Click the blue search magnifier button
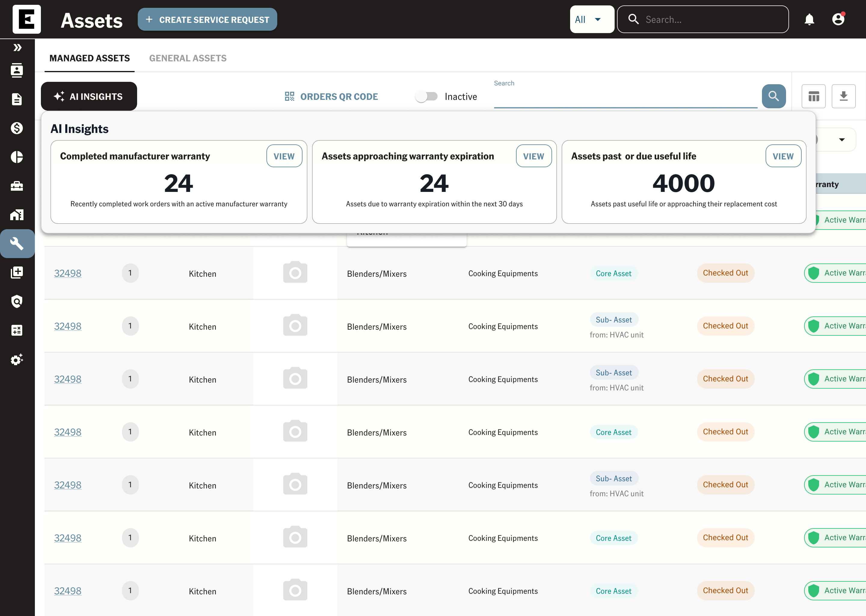This screenshot has width=866, height=616. (774, 96)
